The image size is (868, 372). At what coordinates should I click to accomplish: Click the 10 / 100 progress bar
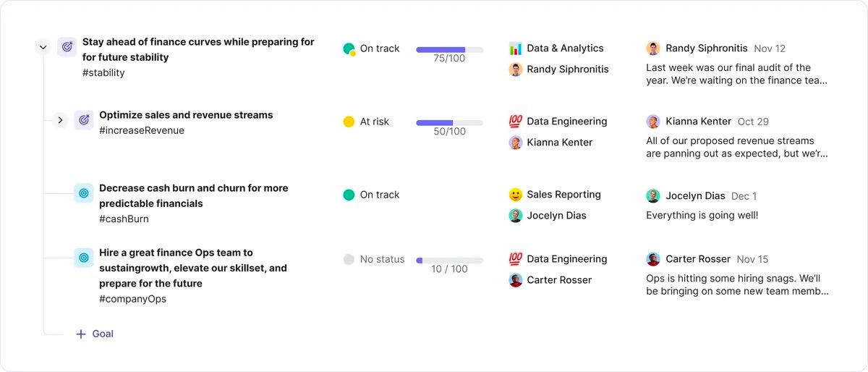pyautogui.click(x=449, y=261)
